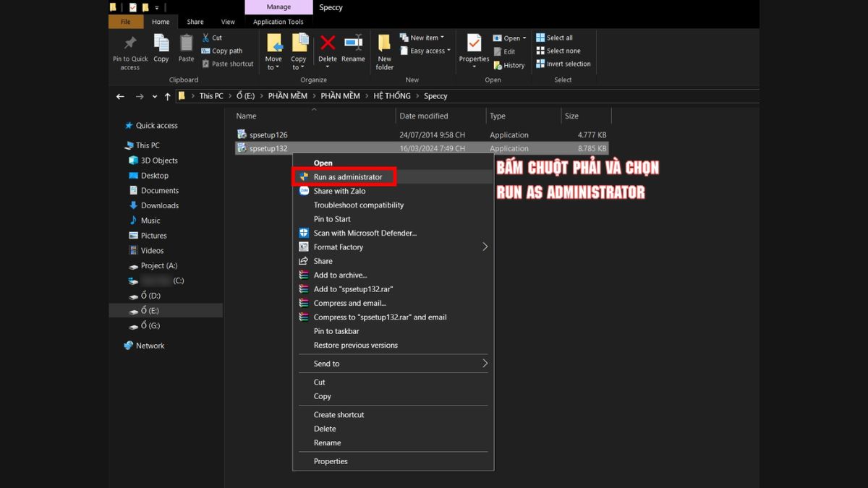This screenshot has height=488, width=868.
Task: Click the Paste button in the ribbon
Action: [x=187, y=49]
